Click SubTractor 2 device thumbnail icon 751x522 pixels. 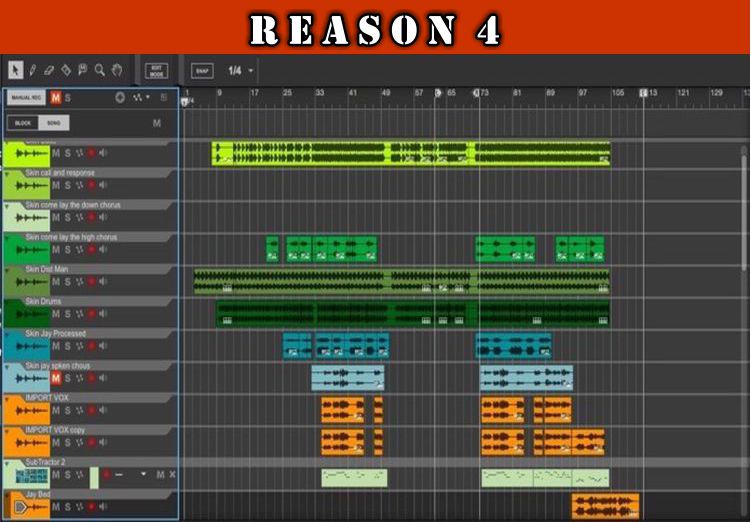pyautogui.click(x=32, y=476)
